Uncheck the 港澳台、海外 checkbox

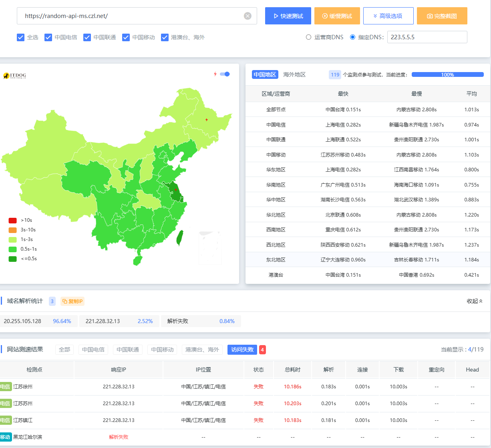(165, 37)
